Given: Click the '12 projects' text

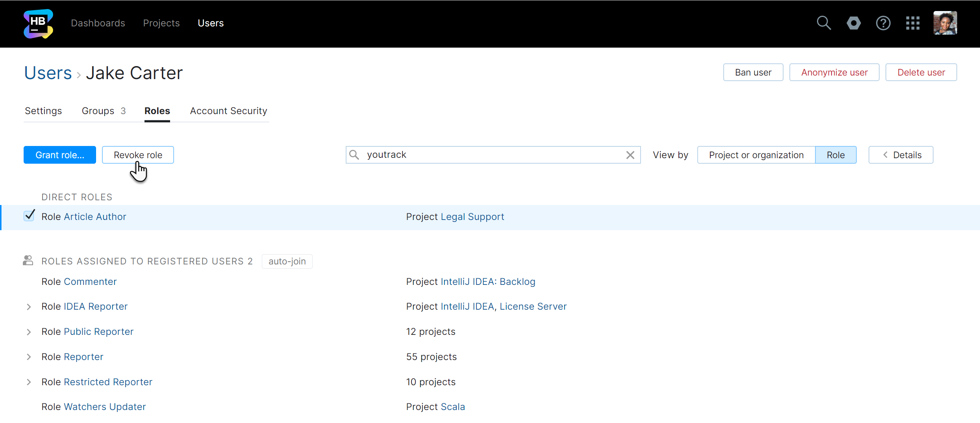Looking at the screenshot, I should (431, 332).
